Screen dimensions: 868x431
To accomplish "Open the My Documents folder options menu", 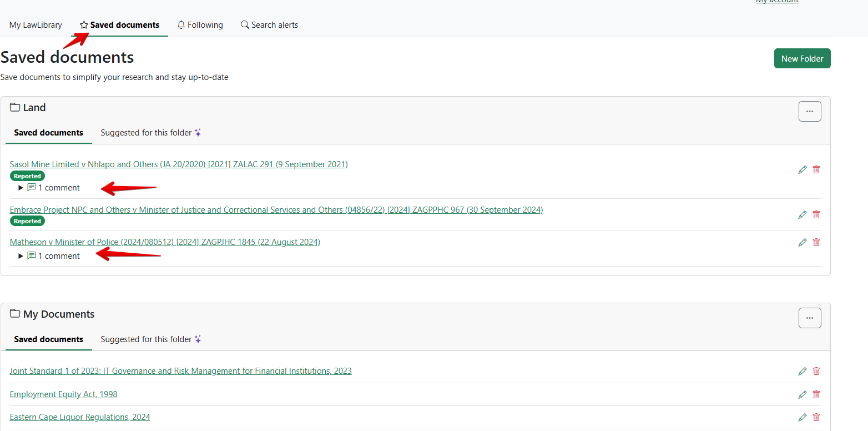I will point(809,318).
